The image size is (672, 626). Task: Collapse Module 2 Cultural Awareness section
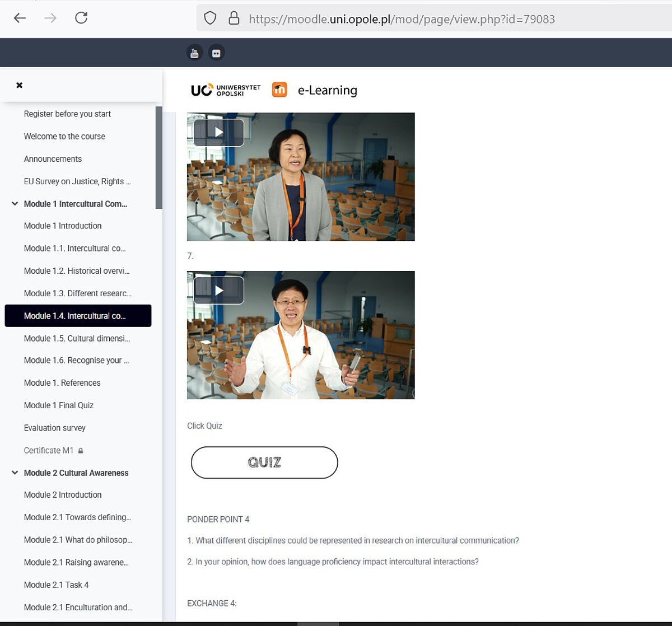(x=15, y=473)
